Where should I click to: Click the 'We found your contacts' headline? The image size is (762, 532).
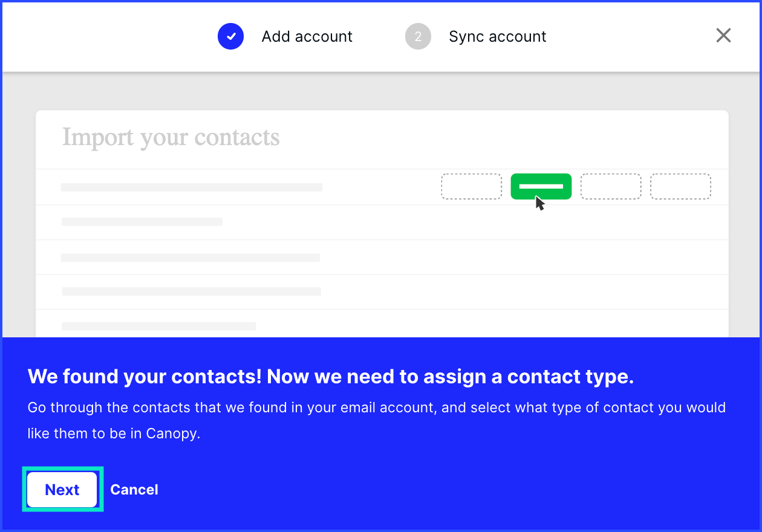331,377
